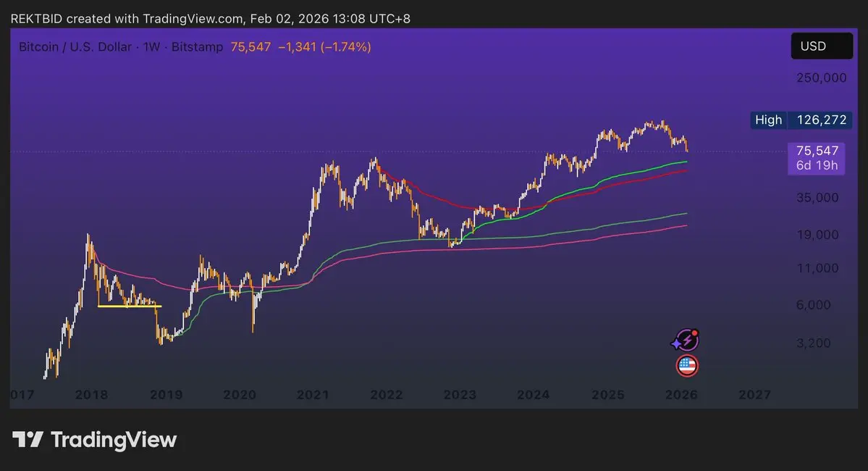The image size is (868, 471).
Task: Click the 2018 time axis label
Action: (x=91, y=394)
